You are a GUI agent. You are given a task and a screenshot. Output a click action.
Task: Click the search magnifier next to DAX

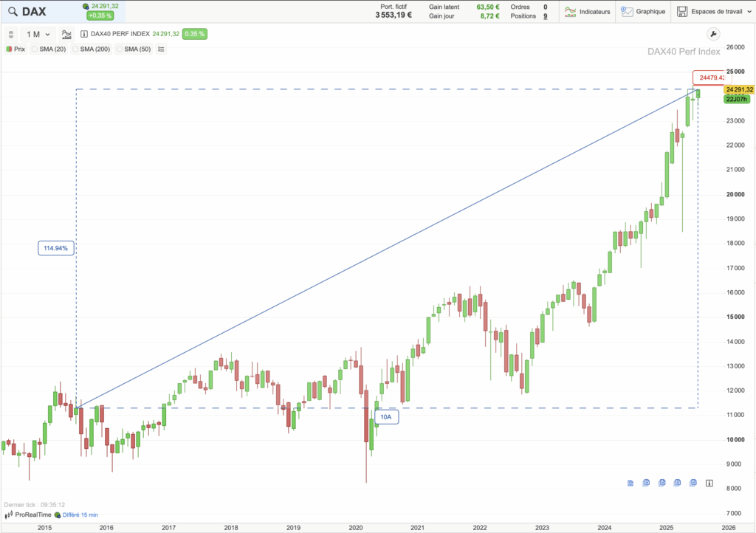[x=13, y=12]
